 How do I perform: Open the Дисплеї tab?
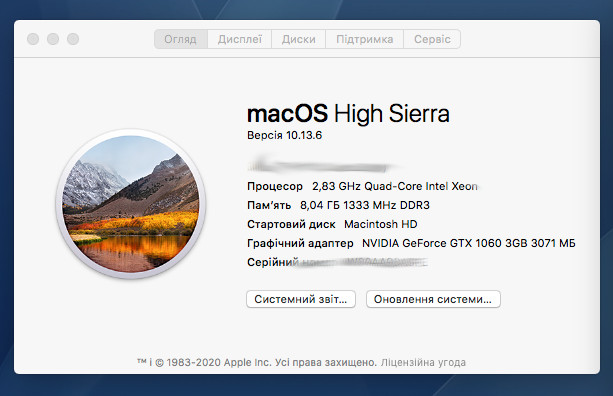coord(240,39)
